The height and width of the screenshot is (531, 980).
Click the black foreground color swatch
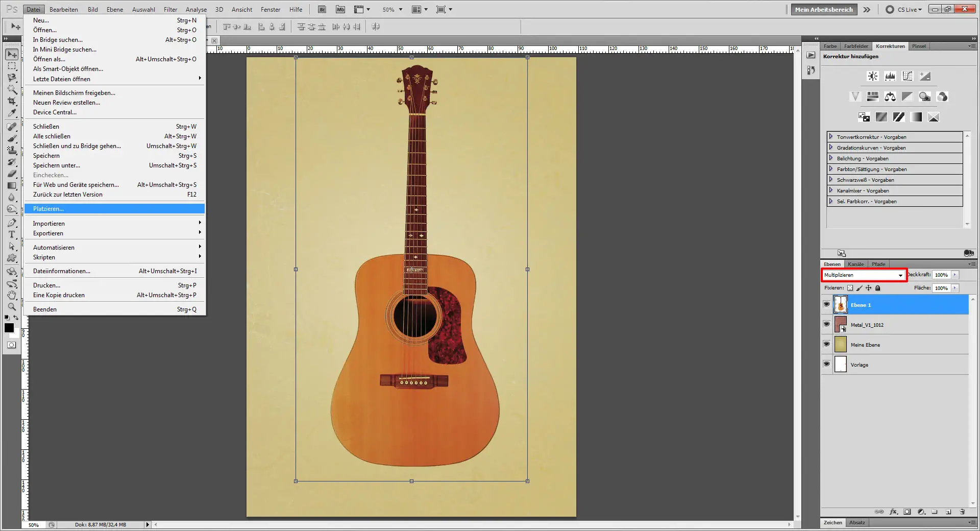pyautogui.click(x=9, y=328)
